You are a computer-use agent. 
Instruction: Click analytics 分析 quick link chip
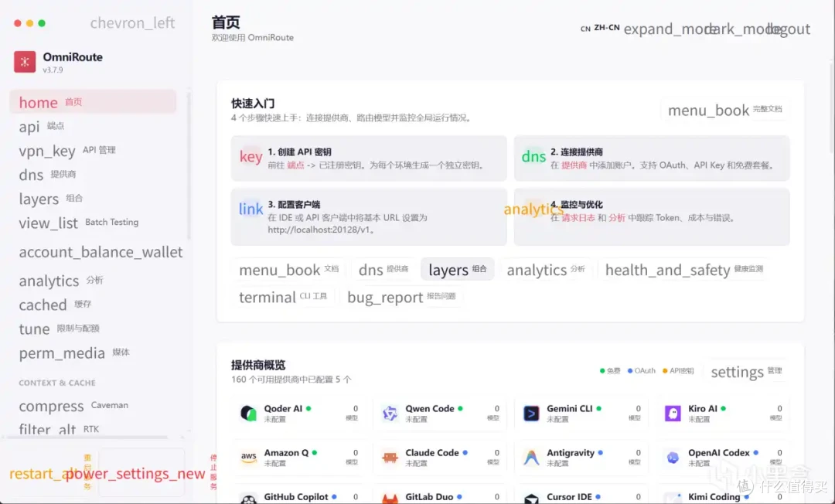[546, 269]
